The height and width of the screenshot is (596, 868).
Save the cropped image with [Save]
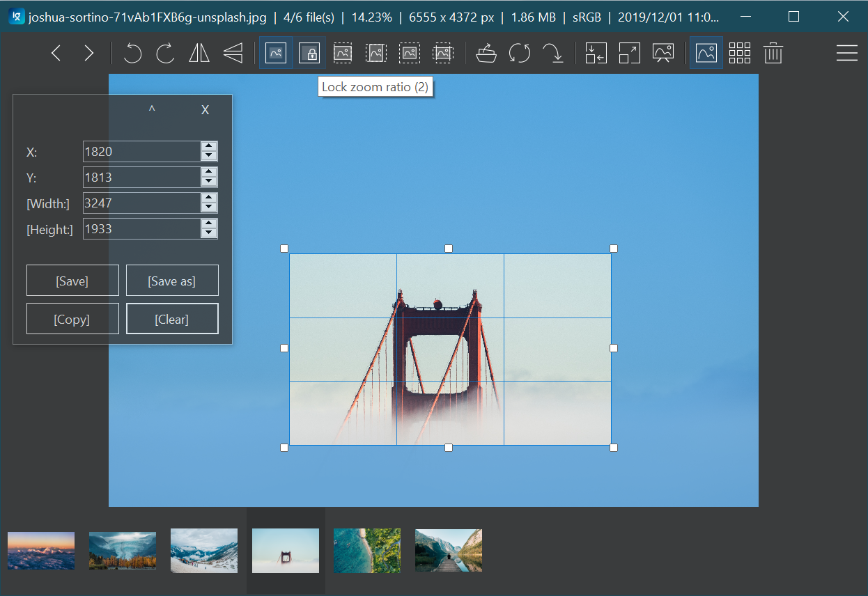72,280
